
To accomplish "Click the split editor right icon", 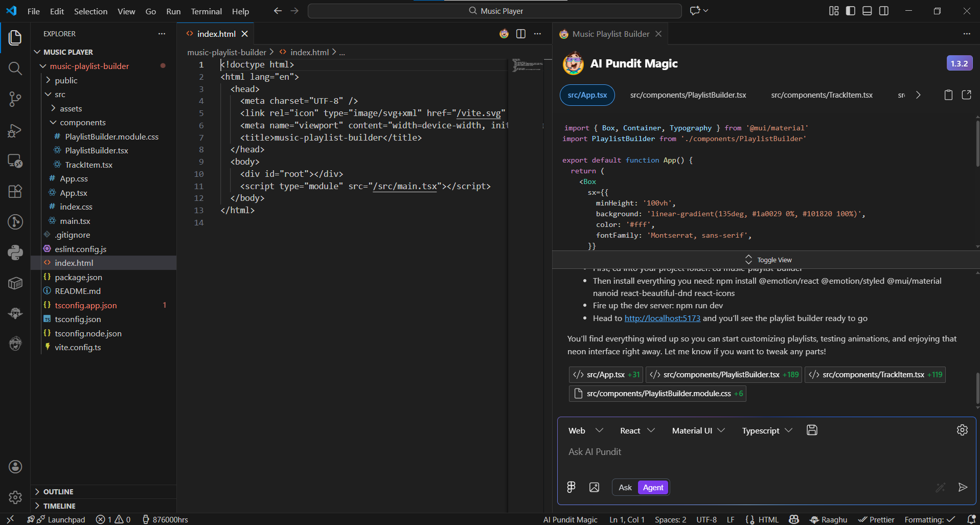I will tap(521, 34).
